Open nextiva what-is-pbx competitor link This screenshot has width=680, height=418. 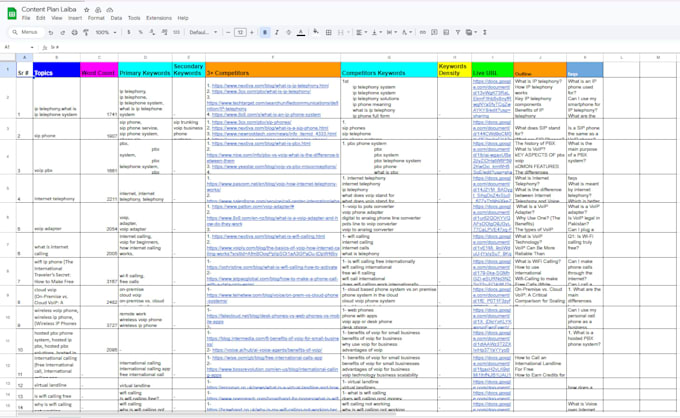click(261, 144)
